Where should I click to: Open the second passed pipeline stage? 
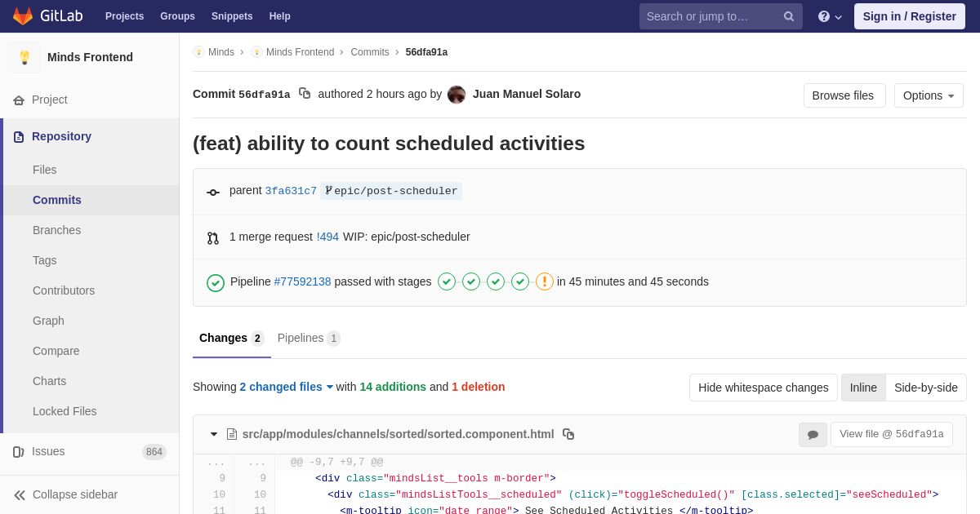point(471,281)
